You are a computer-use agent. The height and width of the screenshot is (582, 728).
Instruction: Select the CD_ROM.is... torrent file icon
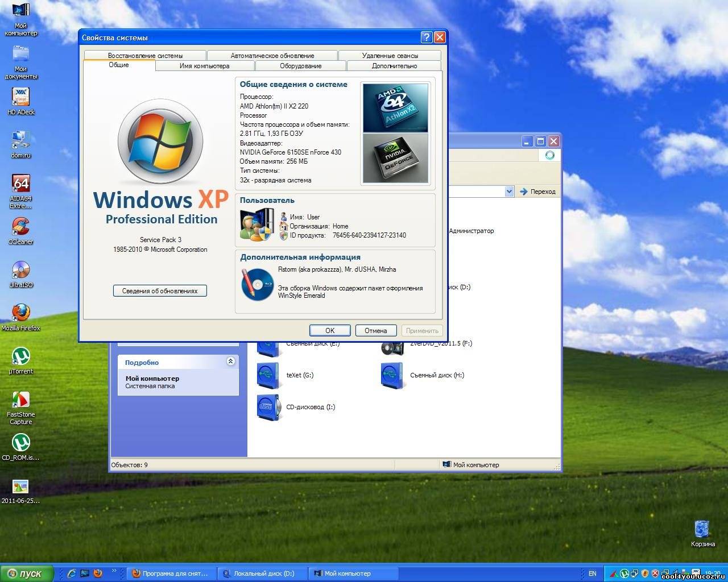21,447
